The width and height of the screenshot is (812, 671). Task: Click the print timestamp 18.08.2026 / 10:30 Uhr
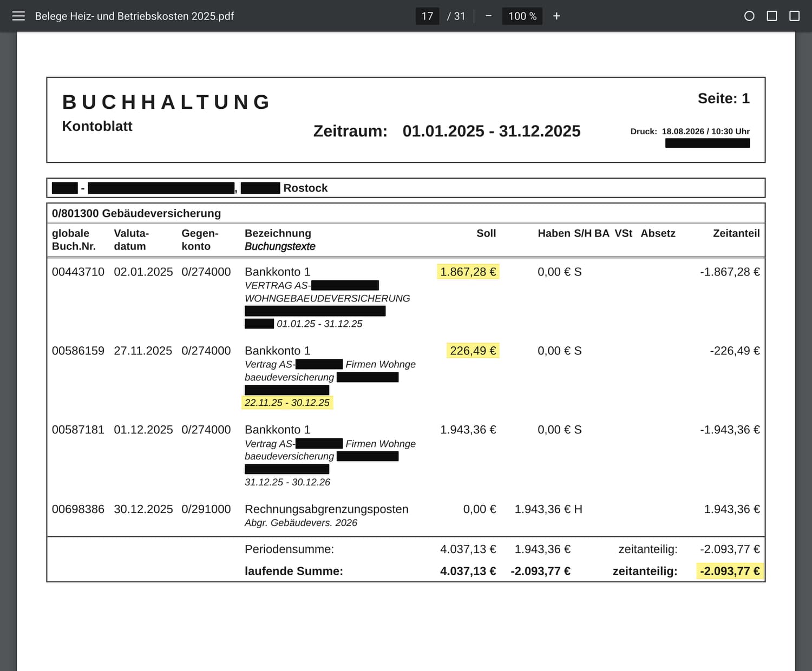tap(706, 131)
